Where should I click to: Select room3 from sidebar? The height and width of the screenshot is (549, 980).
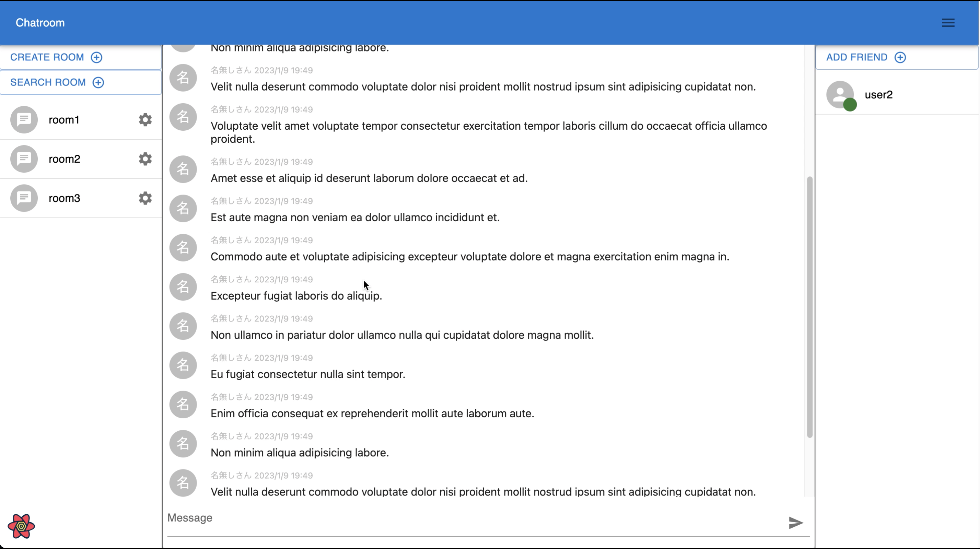65,198
